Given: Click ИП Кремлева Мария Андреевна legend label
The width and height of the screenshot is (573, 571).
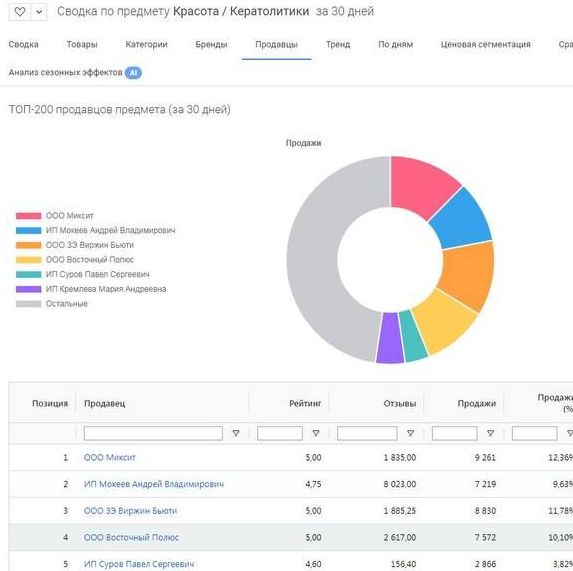Looking at the screenshot, I should 106,289.
